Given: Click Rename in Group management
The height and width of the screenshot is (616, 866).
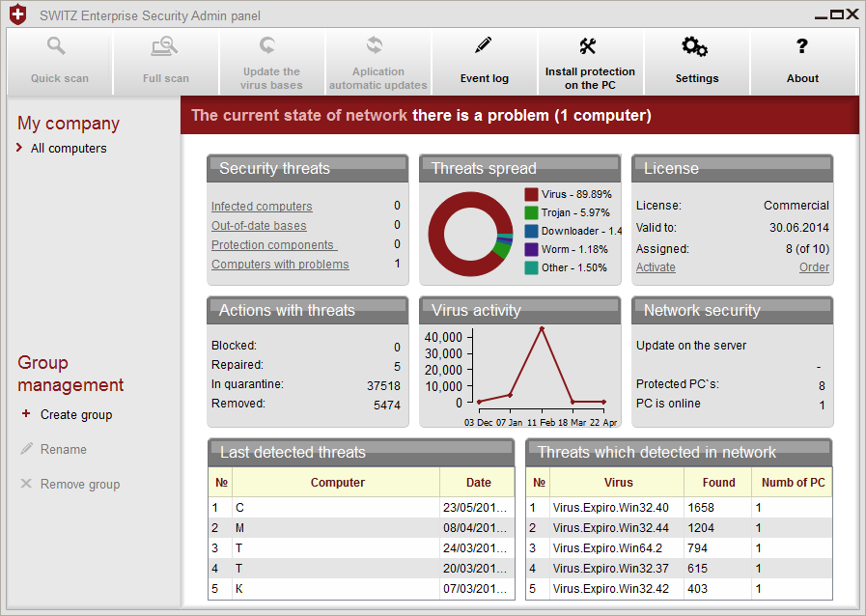Looking at the screenshot, I should point(63,450).
